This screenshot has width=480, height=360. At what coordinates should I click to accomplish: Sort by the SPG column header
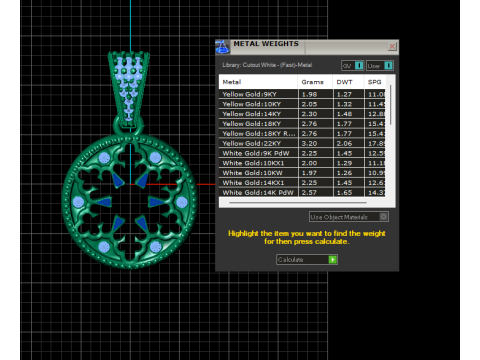(375, 82)
